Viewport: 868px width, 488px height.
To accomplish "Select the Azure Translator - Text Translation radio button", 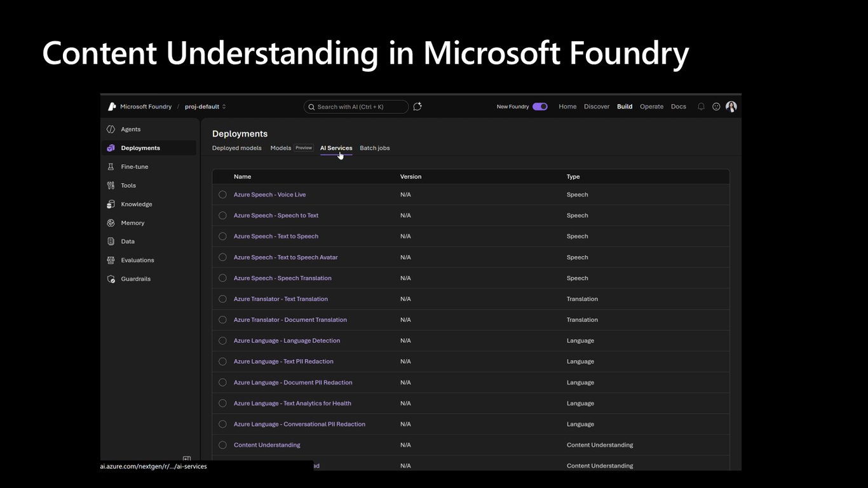I will pos(222,299).
